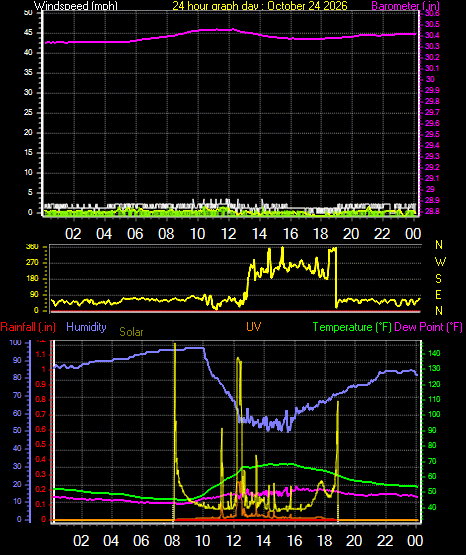The width and height of the screenshot is (466, 555).
Task: Click hour '12' under the windspeed graph
Action: [x=228, y=234]
